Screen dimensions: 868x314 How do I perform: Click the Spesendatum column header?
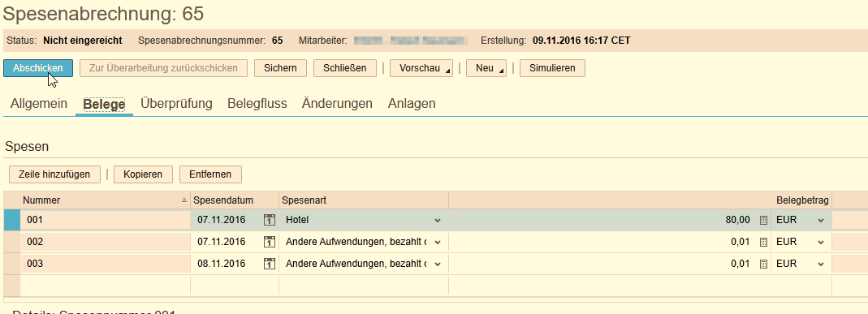coord(235,200)
